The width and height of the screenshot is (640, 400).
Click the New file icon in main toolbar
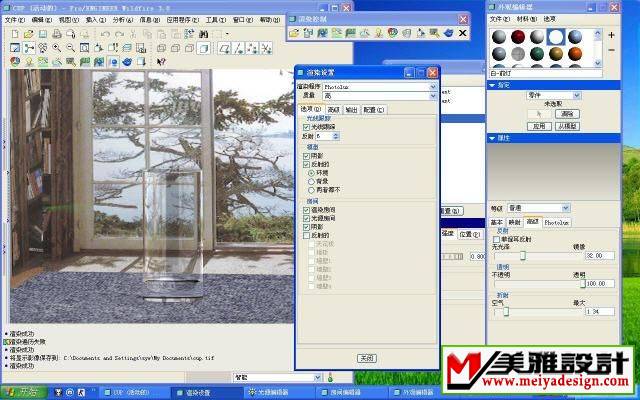point(15,34)
